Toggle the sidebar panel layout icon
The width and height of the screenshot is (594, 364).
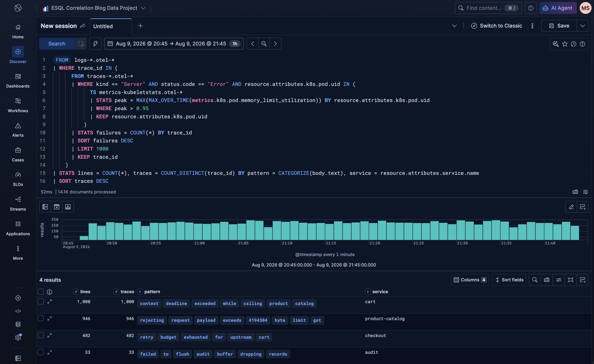pos(45,207)
